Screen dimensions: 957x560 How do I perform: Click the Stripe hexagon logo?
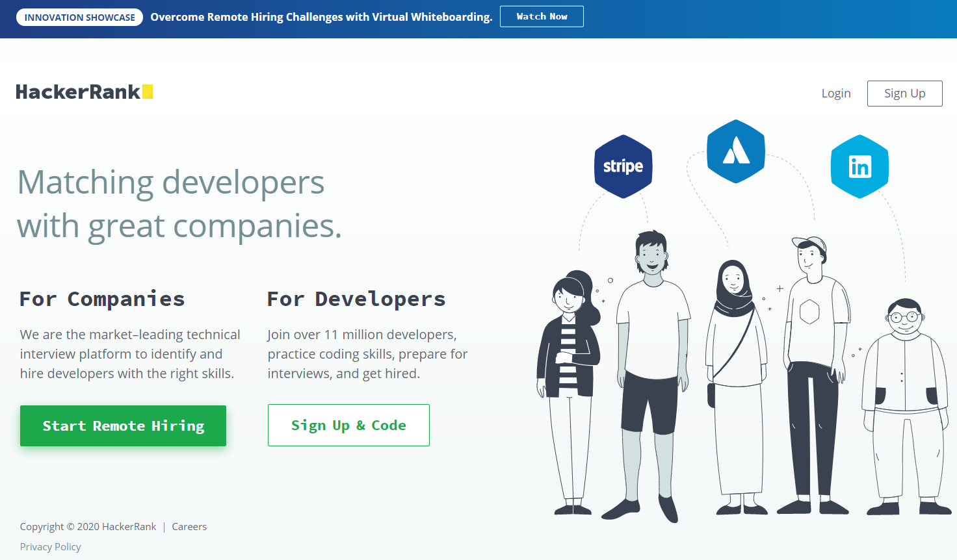point(623,166)
